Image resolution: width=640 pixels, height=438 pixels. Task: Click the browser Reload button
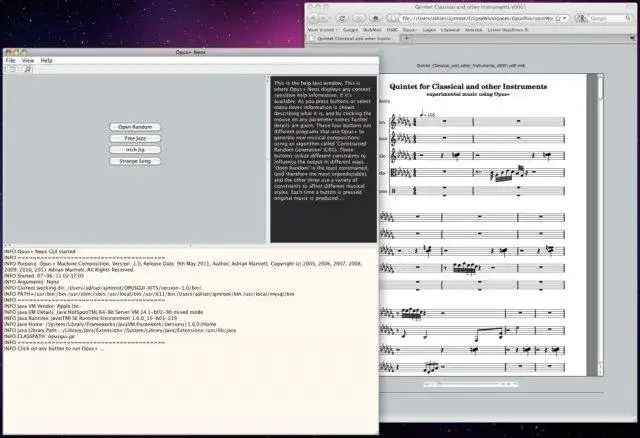342,18
